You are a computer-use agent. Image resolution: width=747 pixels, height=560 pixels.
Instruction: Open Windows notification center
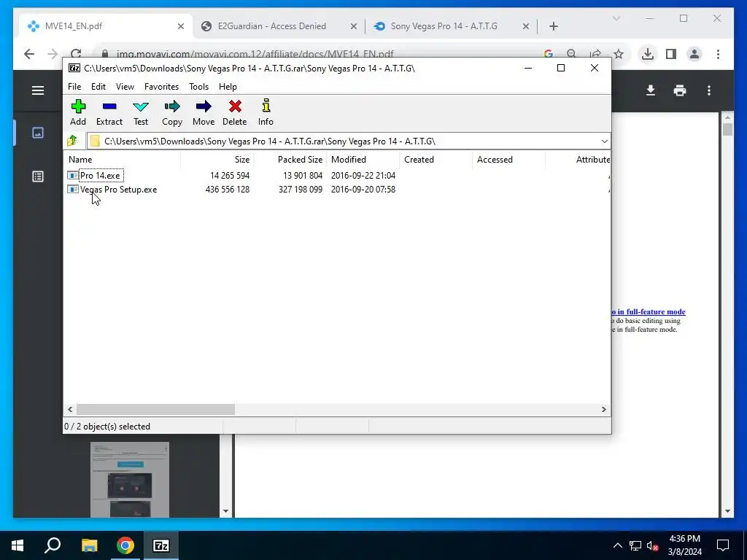point(723,545)
